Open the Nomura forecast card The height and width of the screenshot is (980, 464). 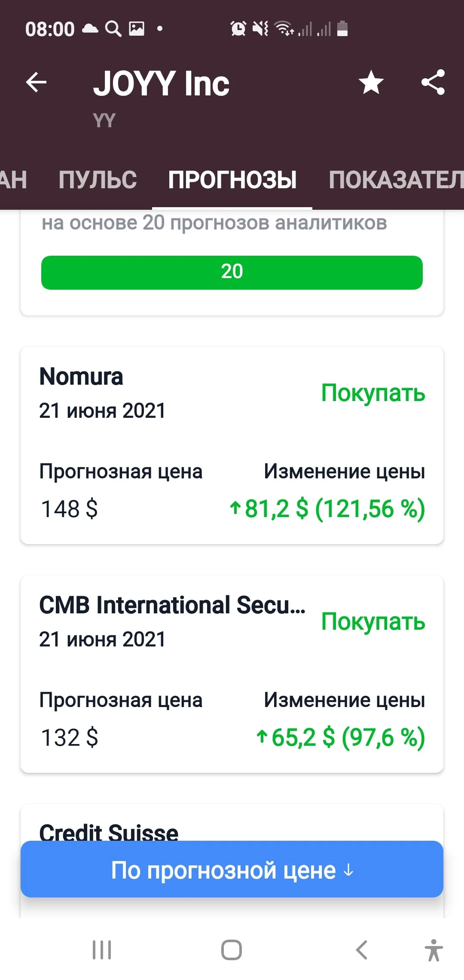coord(232,445)
